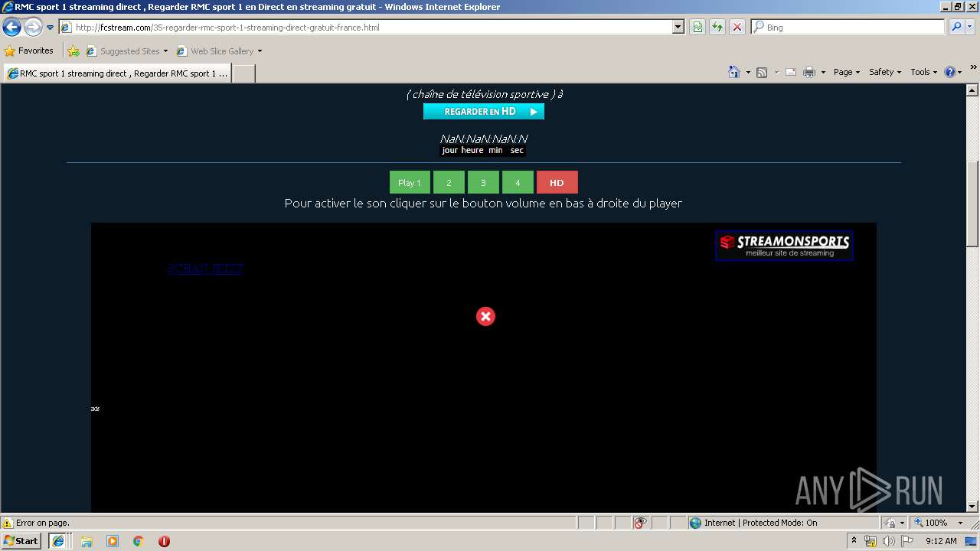Viewport: 980px width, 551px height.
Task: Print the current page
Action: click(809, 72)
